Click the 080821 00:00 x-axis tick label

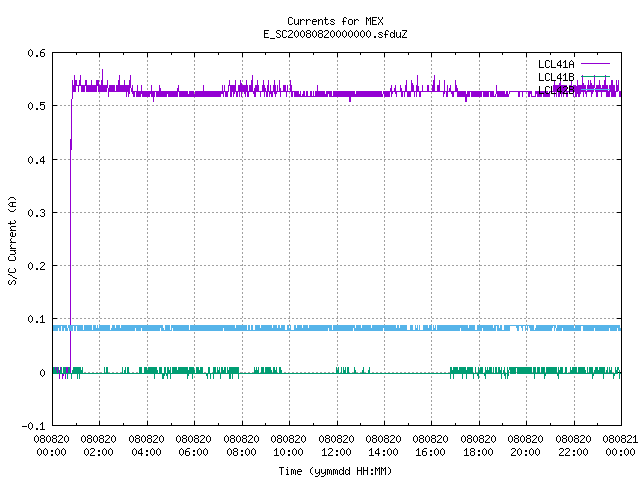620,446
